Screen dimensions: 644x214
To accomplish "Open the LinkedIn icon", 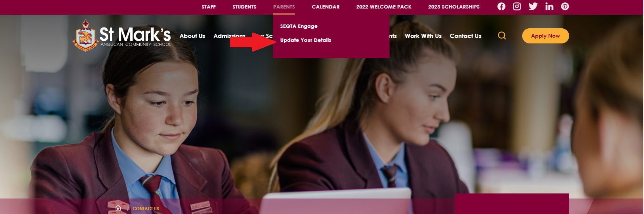I will point(549,6).
